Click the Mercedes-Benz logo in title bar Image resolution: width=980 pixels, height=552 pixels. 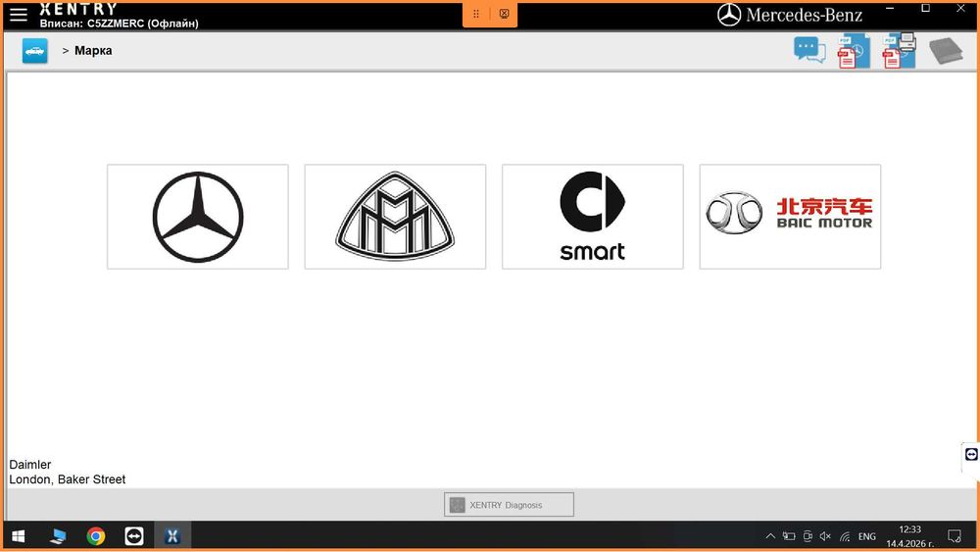click(790, 15)
